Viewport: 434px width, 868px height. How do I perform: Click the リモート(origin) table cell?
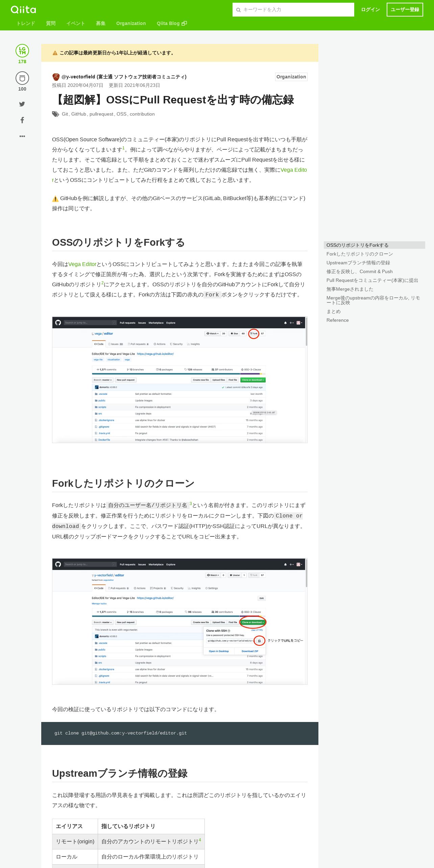point(75,842)
